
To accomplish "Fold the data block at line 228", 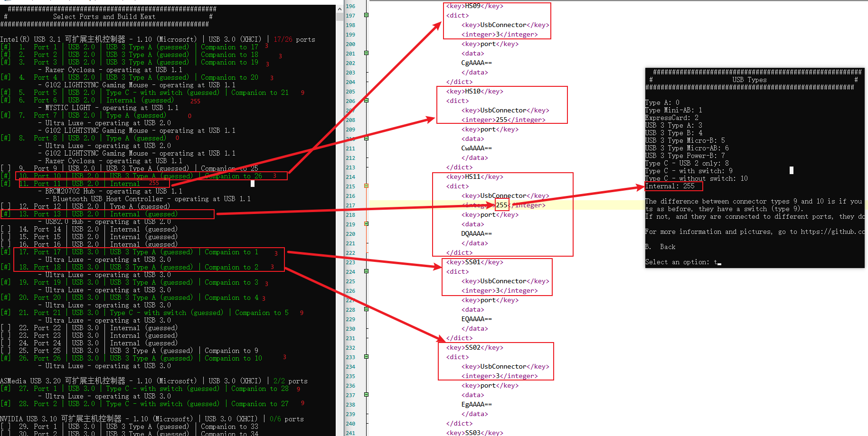I will click(x=366, y=309).
